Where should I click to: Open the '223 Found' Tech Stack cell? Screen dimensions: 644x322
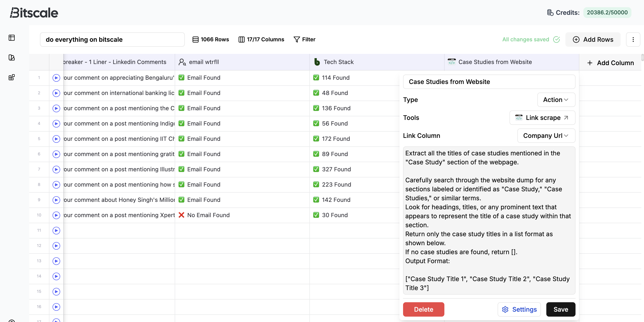(x=355, y=185)
